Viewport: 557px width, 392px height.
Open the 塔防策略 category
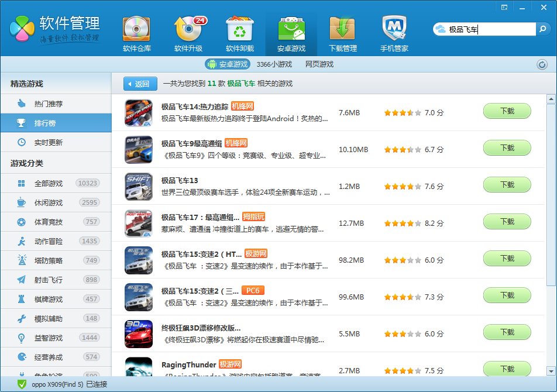coord(48,260)
